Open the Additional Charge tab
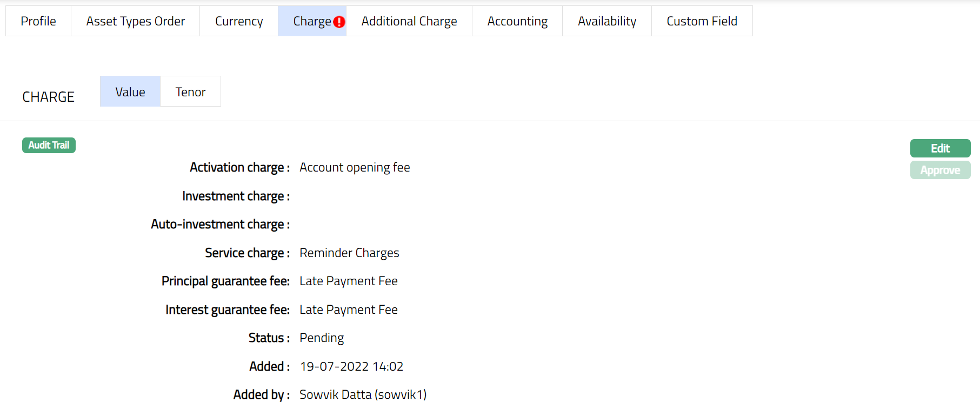980x408 pixels. point(409,21)
